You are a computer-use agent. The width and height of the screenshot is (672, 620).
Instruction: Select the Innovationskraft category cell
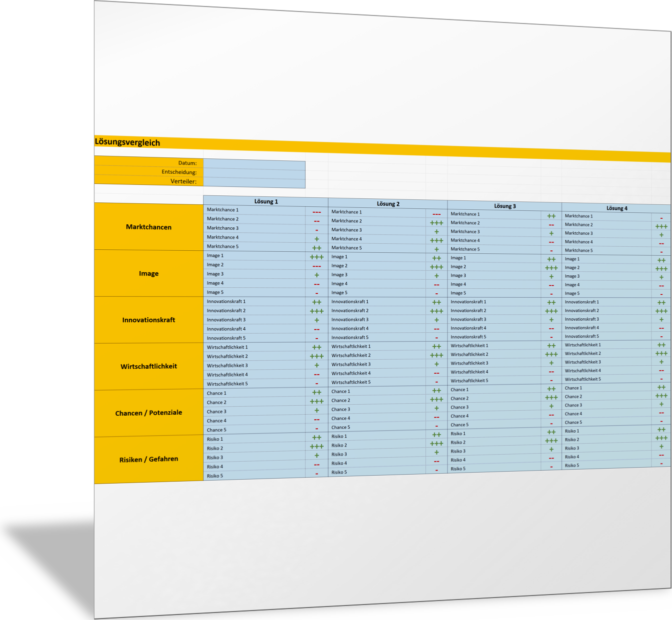click(x=148, y=320)
